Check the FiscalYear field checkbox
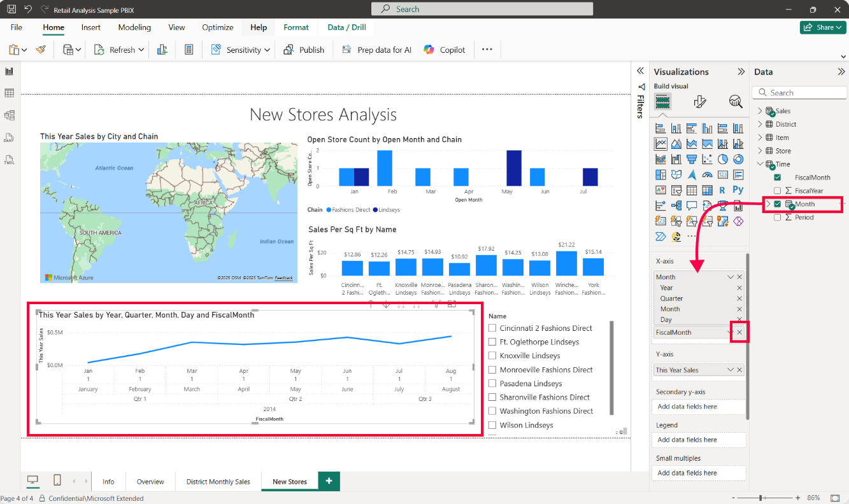This screenshot has height=504, width=849. (777, 191)
